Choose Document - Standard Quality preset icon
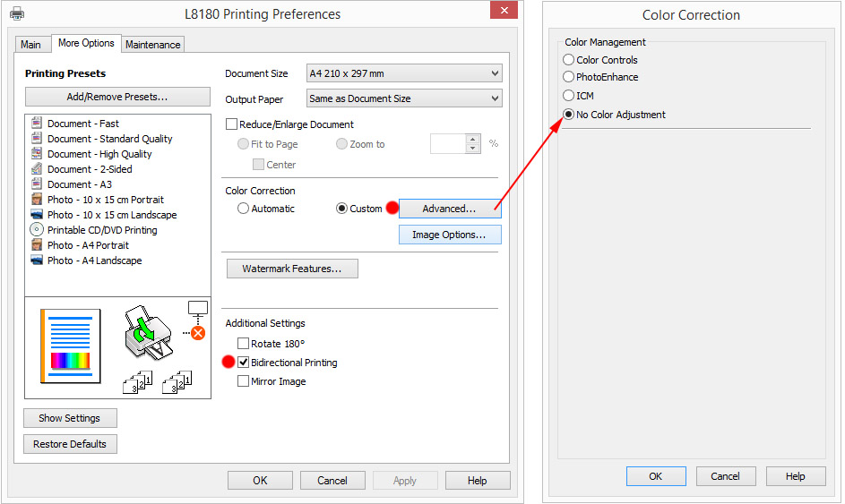Image resolution: width=845 pixels, height=504 pixels. click(37, 139)
